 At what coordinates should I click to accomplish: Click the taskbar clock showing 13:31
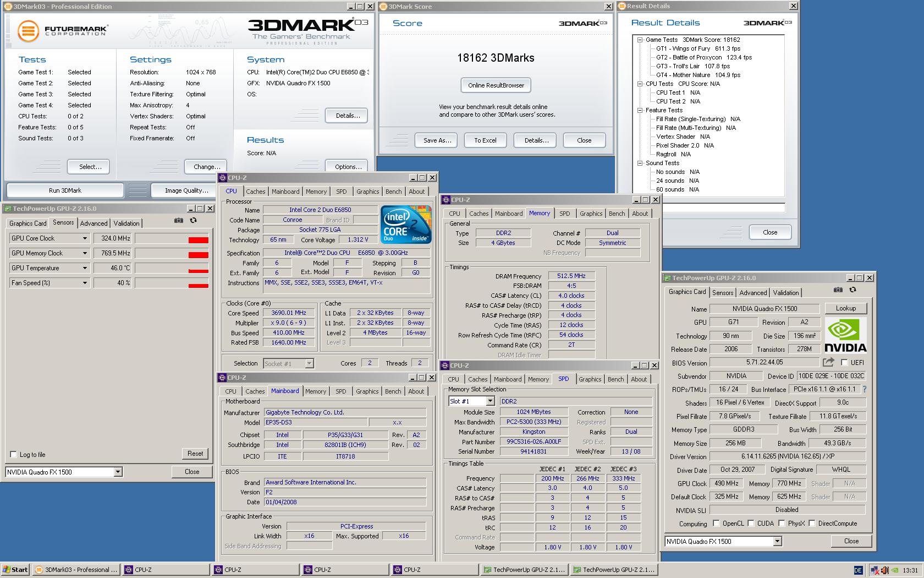(910, 570)
